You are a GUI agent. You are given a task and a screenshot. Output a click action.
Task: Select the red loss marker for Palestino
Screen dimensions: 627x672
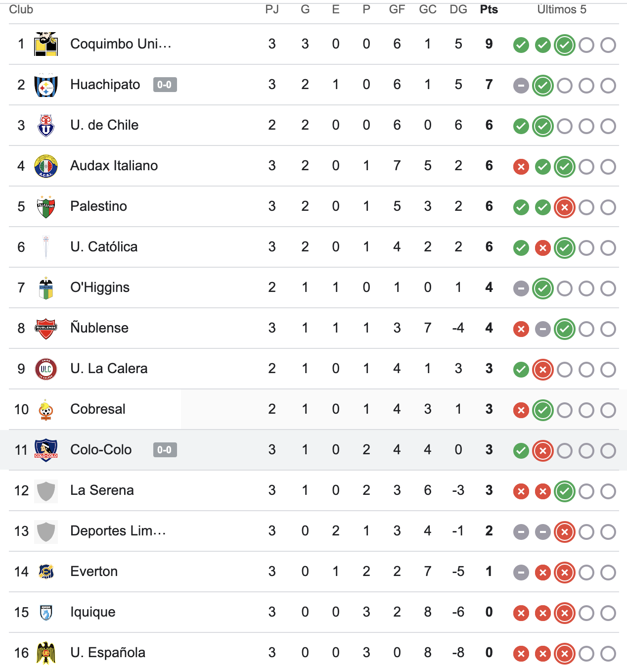(564, 207)
